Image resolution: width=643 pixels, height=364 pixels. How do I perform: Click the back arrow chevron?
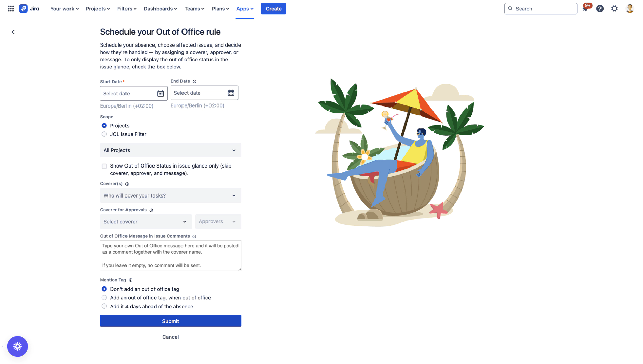(13, 32)
